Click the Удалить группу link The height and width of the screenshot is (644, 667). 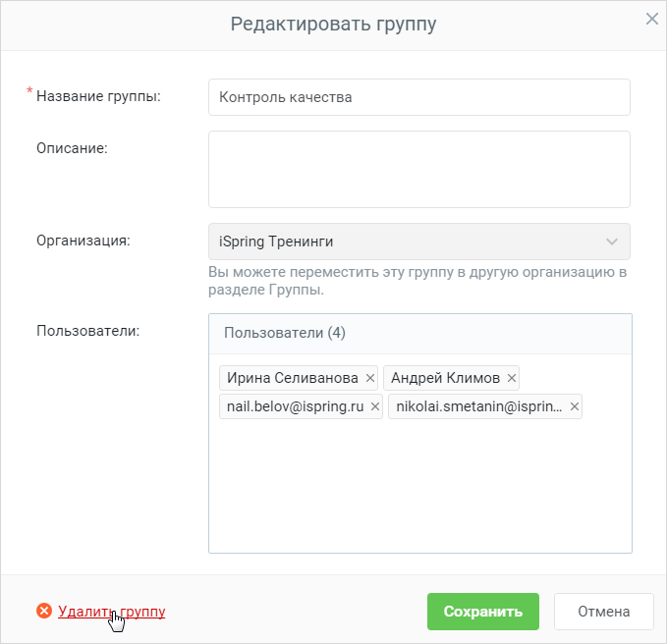point(111,612)
